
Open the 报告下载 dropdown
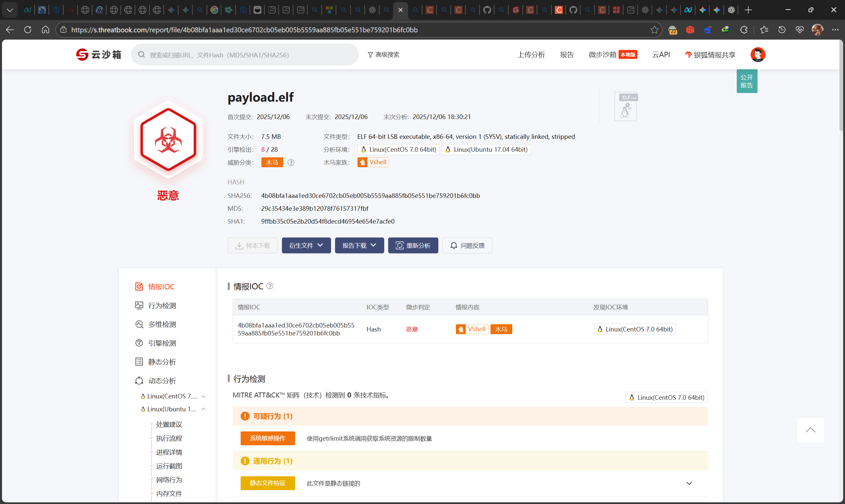(359, 245)
